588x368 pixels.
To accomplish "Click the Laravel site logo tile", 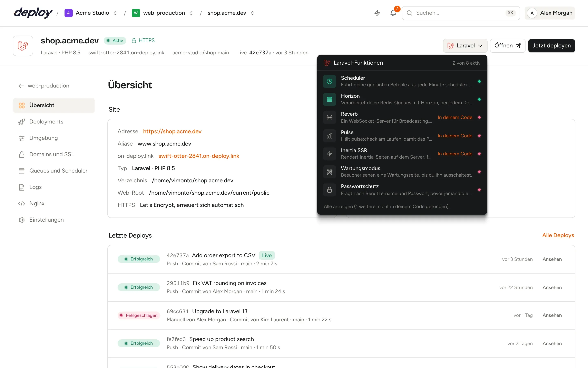I will 23,46.
